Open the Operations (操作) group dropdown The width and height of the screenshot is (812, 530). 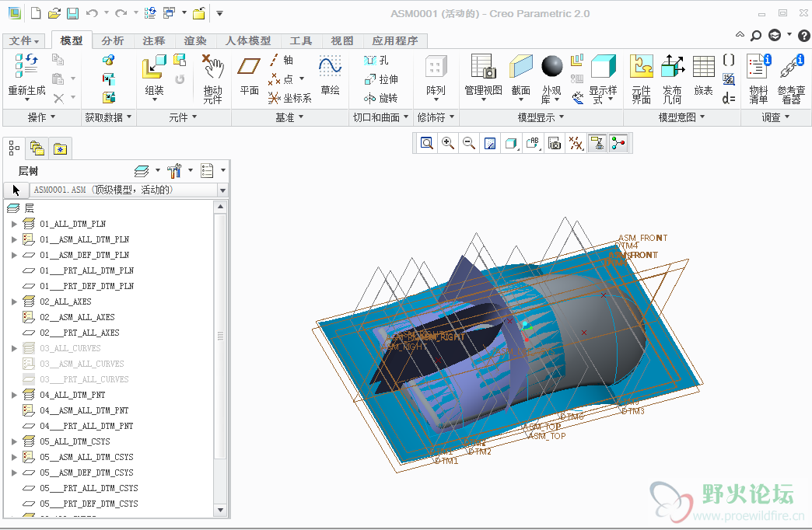pos(41,117)
